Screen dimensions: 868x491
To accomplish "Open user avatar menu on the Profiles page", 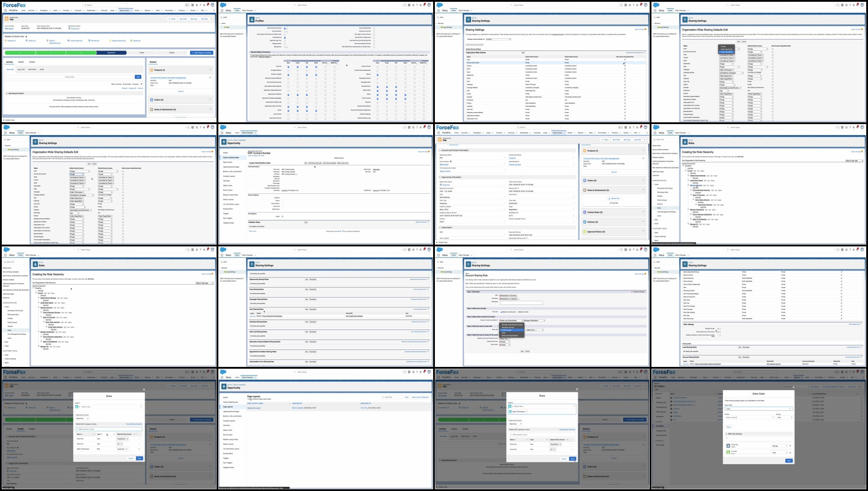I will (429, 5).
